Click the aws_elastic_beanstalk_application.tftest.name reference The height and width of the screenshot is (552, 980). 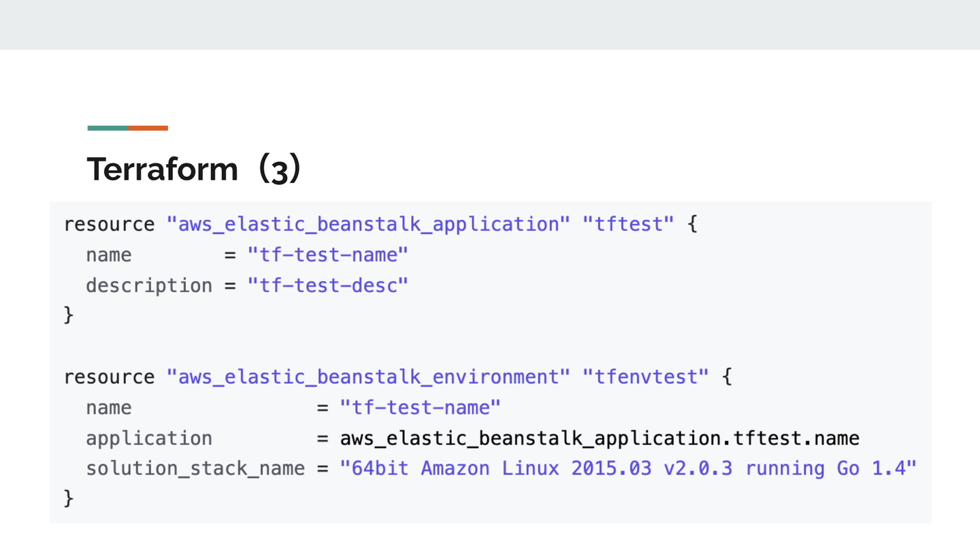click(600, 438)
